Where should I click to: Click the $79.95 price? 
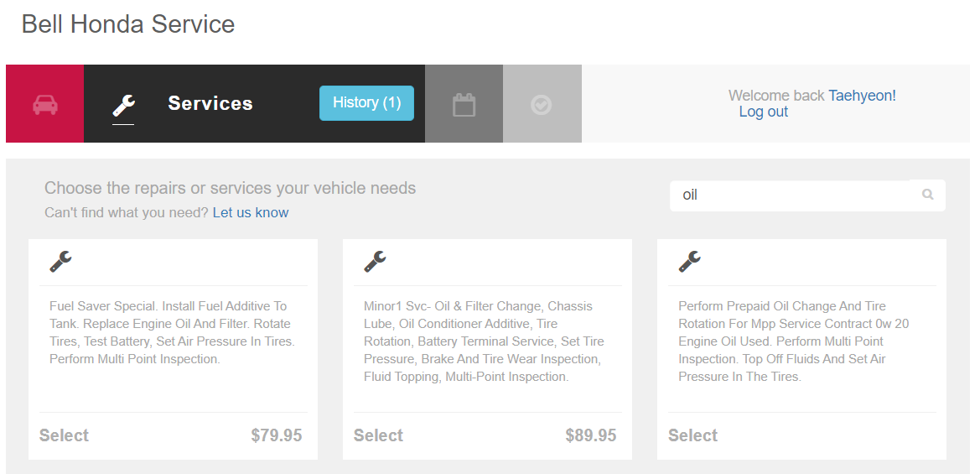(277, 435)
